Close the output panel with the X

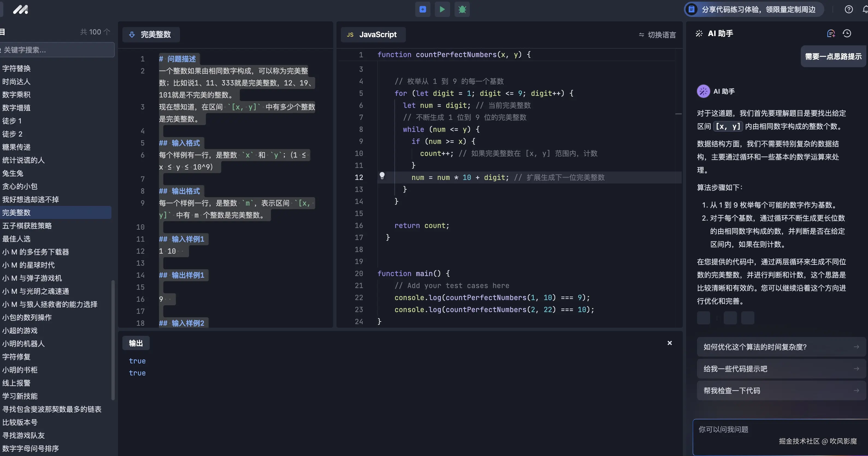669,343
